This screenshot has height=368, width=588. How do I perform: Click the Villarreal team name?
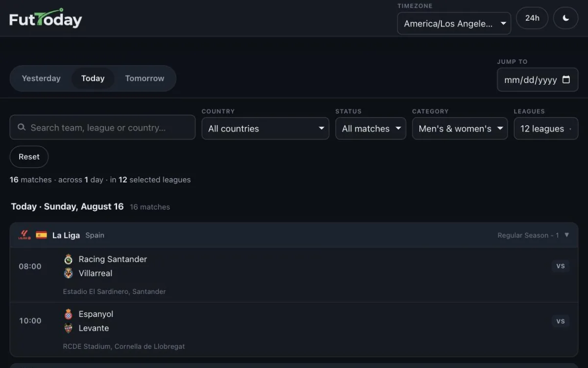[x=96, y=273]
